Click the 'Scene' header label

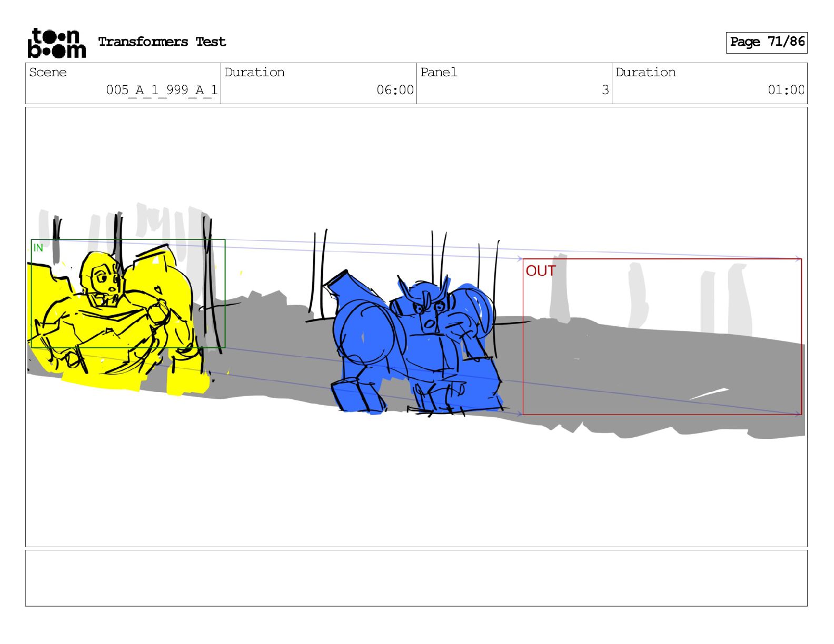[48, 72]
